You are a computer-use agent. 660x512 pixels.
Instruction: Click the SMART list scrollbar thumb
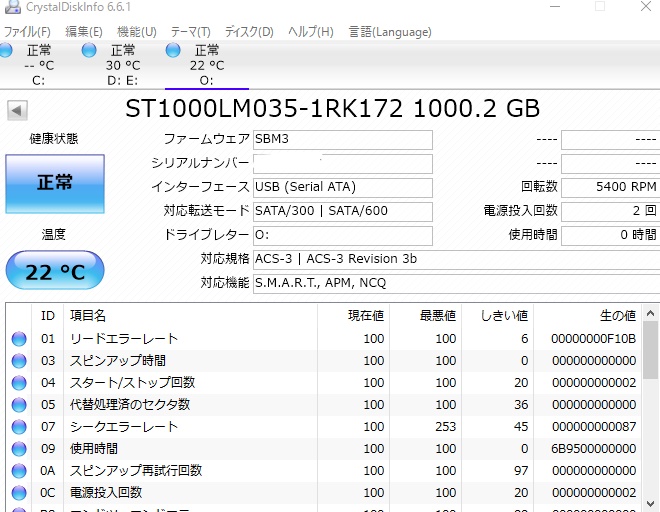click(650, 350)
